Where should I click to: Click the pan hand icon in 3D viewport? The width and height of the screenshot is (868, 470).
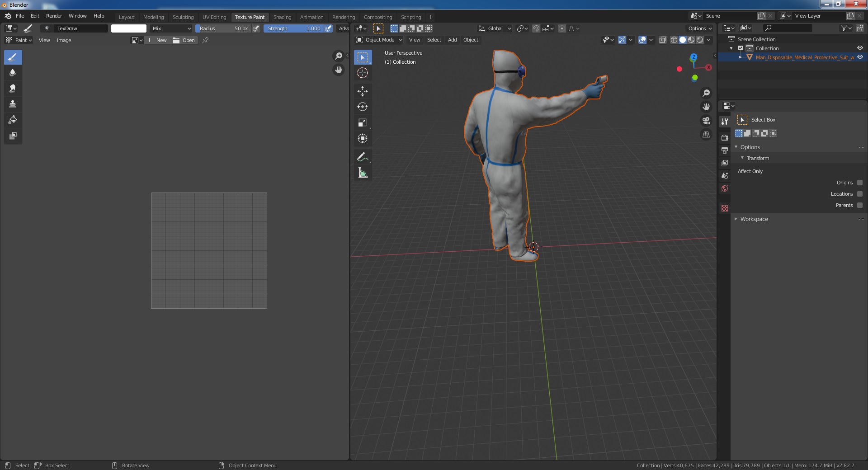[x=706, y=107]
